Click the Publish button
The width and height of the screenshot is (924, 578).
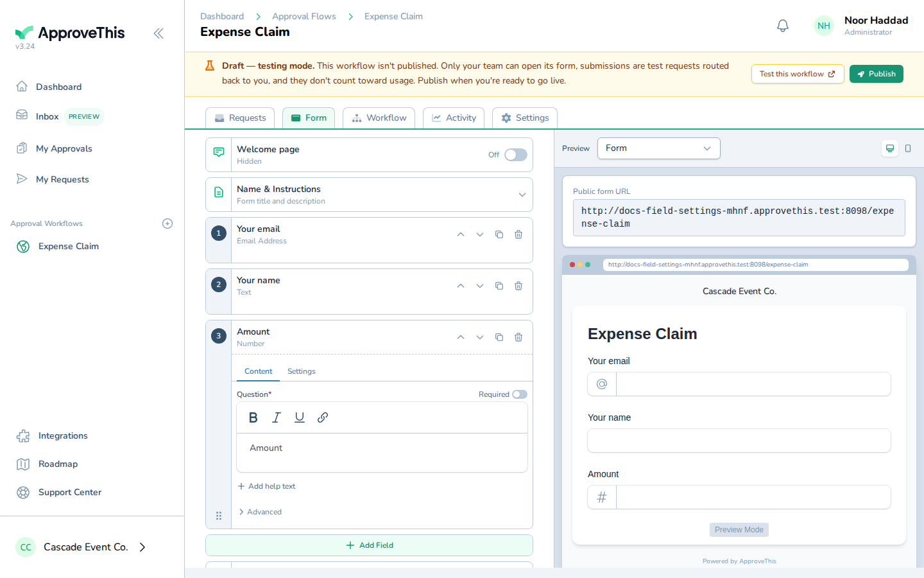[x=877, y=74]
